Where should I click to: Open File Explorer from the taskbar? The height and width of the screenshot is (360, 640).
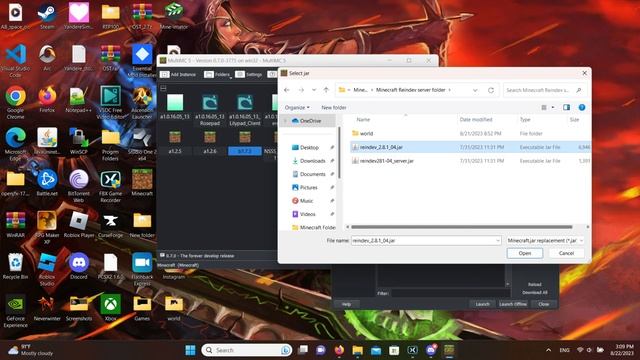tap(358, 350)
